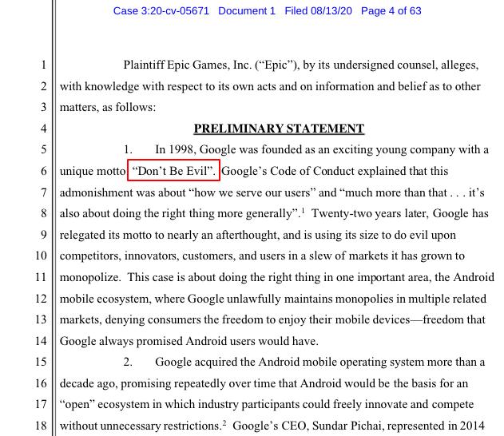Click line number 18 in margin
504x436 pixels.
click(41, 426)
